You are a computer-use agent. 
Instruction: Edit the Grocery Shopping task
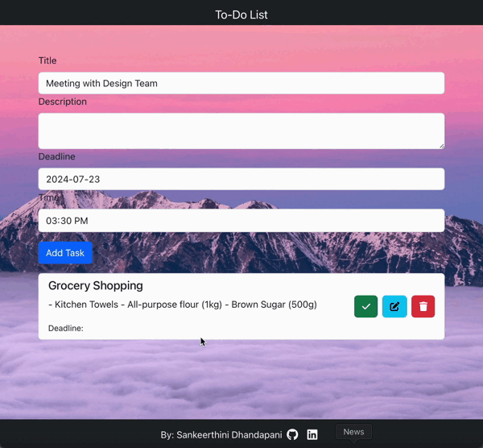point(394,306)
